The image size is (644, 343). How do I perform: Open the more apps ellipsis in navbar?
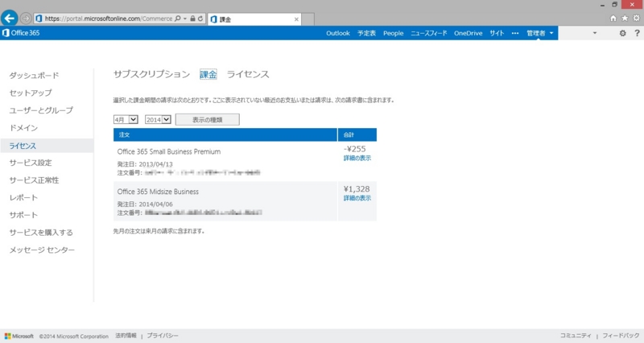(x=515, y=33)
